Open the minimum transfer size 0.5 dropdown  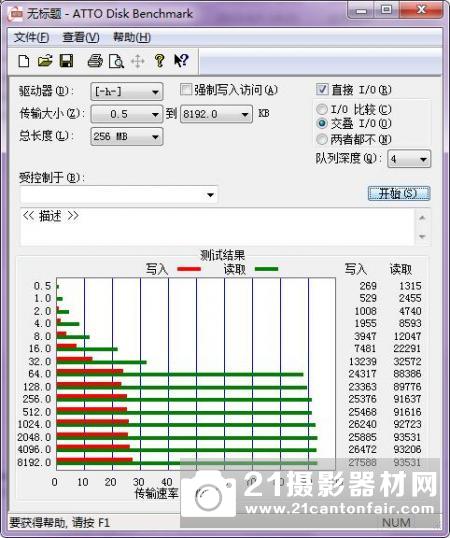tap(127, 114)
